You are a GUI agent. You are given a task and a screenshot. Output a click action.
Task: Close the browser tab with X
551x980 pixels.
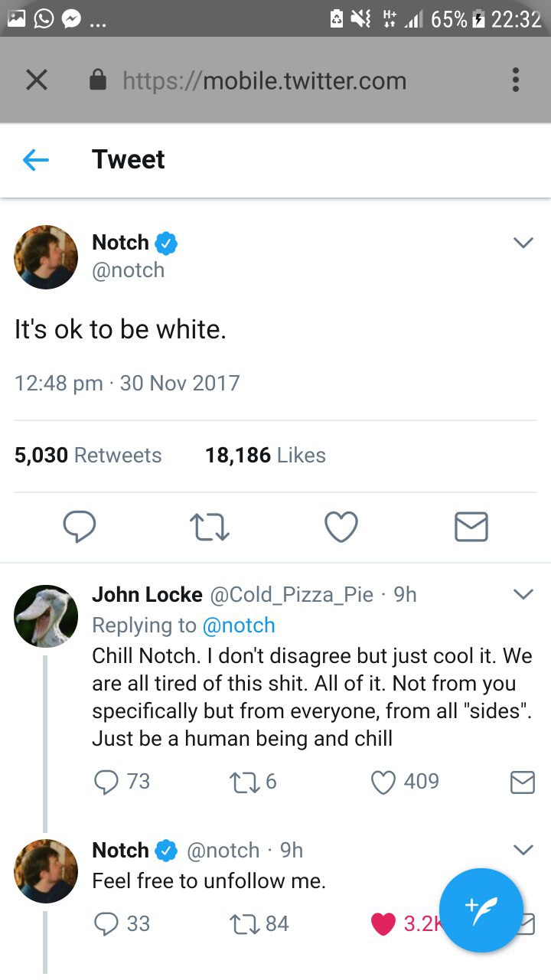[x=36, y=80]
